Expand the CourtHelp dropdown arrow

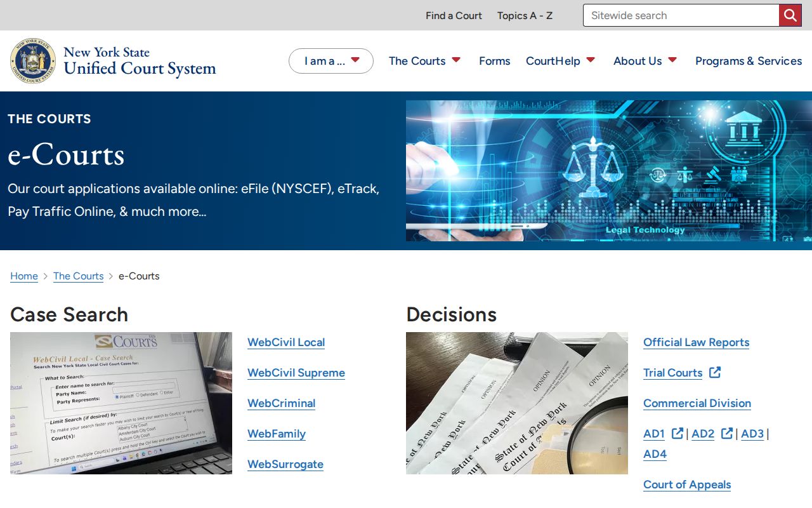click(591, 60)
